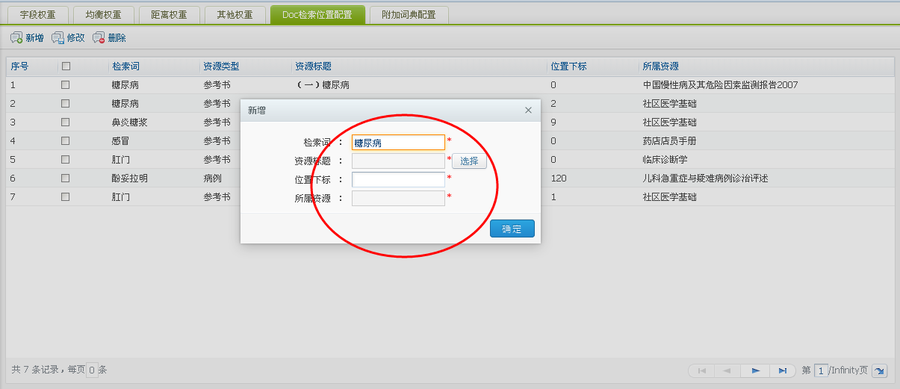Click cell 儿科急重症与疑难病例诊治评述
This screenshot has width=900, height=389.
coord(706,178)
